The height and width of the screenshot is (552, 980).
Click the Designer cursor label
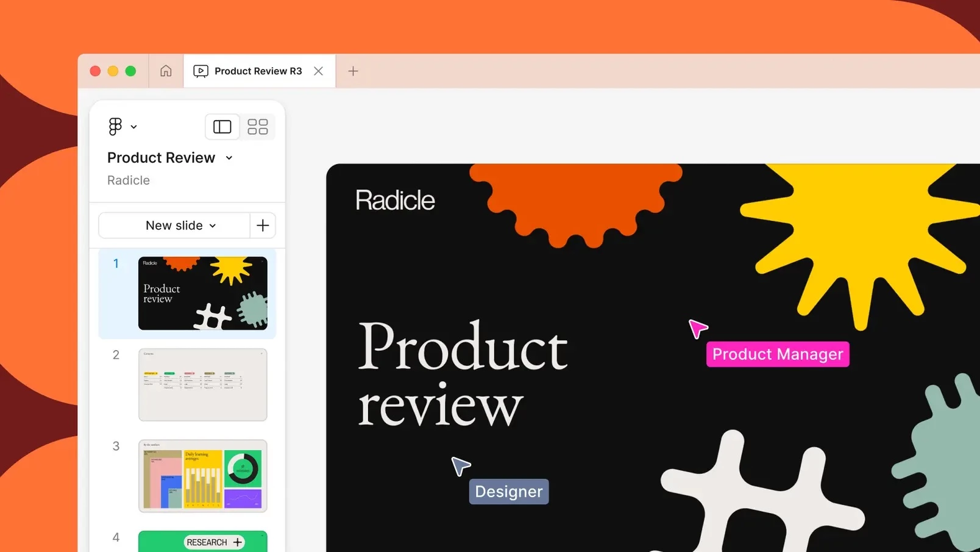[508, 492]
